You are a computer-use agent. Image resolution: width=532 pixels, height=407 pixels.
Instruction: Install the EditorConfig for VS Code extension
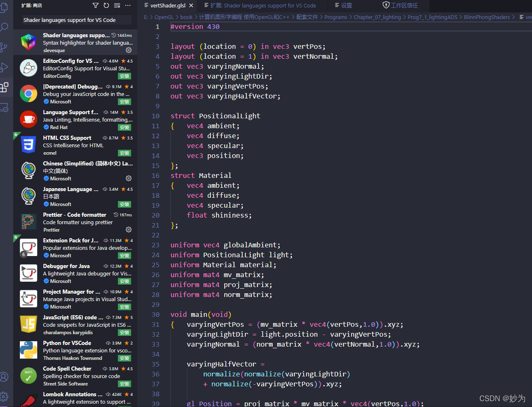[x=125, y=76]
